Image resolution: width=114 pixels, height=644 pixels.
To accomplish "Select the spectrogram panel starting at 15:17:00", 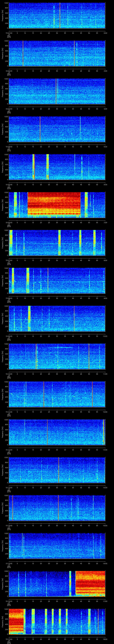I will click(x=57, y=621).
